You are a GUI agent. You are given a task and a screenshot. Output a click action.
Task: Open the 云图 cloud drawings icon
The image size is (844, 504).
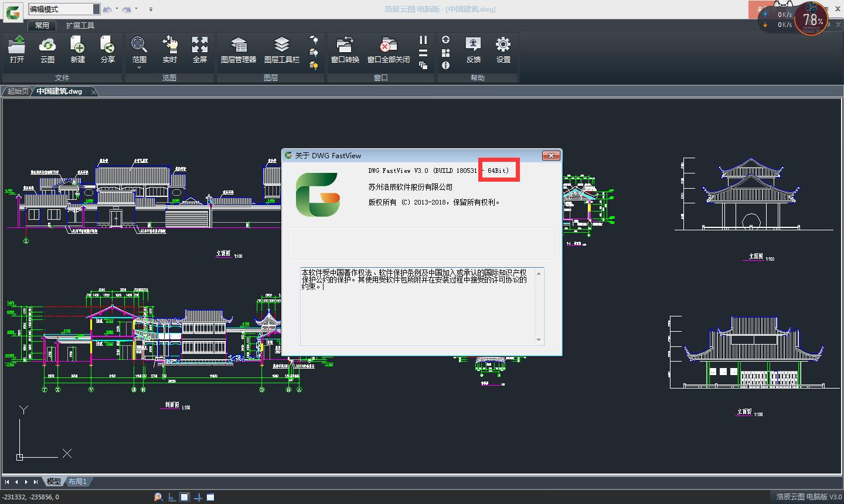(x=47, y=50)
